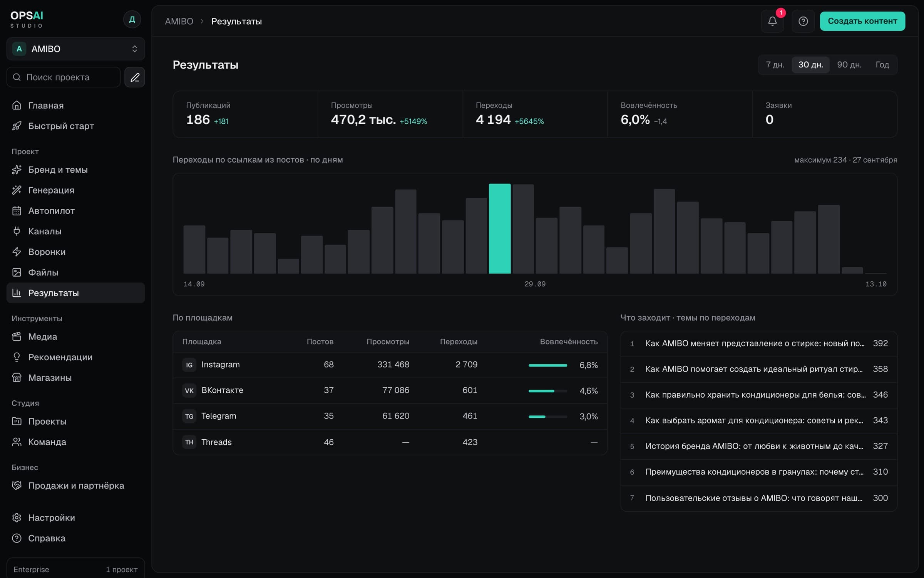This screenshot has width=924, height=578.
Task: Open topic 'Преимущества кондиционеров в гранулах'
Action: coord(759,472)
